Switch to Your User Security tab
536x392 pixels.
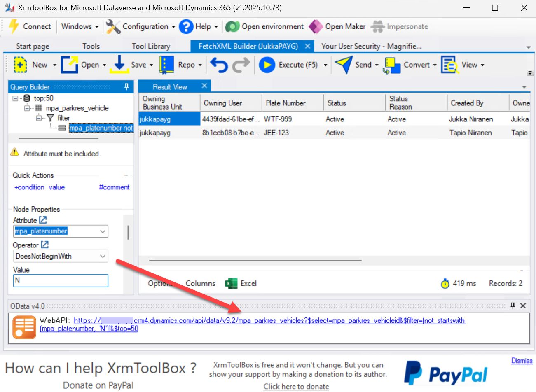[x=372, y=46]
